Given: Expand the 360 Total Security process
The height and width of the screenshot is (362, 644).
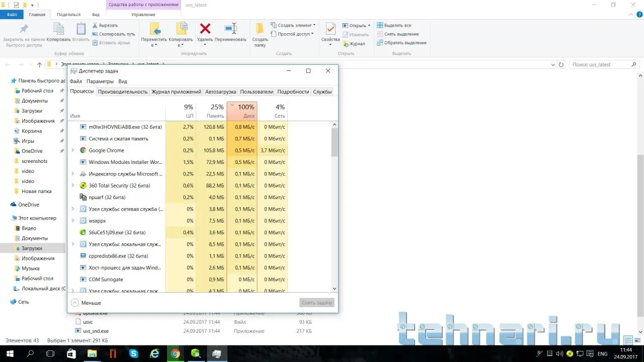Looking at the screenshot, I should tap(73, 186).
